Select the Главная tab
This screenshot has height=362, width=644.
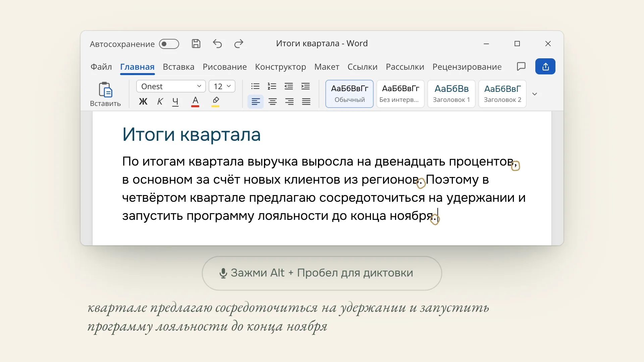point(137,67)
